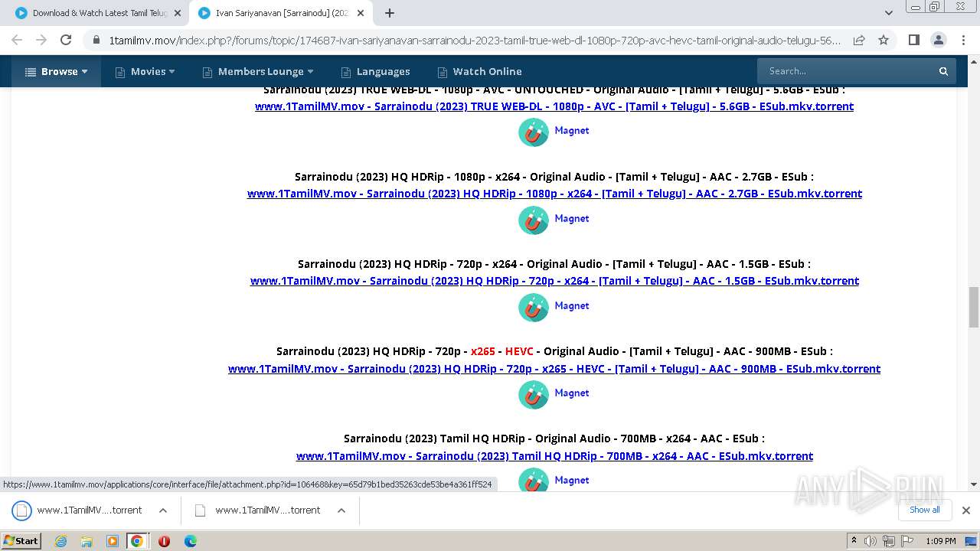Click the search magnifier icon
Viewport: 980px width, 551px height.
click(943, 71)
